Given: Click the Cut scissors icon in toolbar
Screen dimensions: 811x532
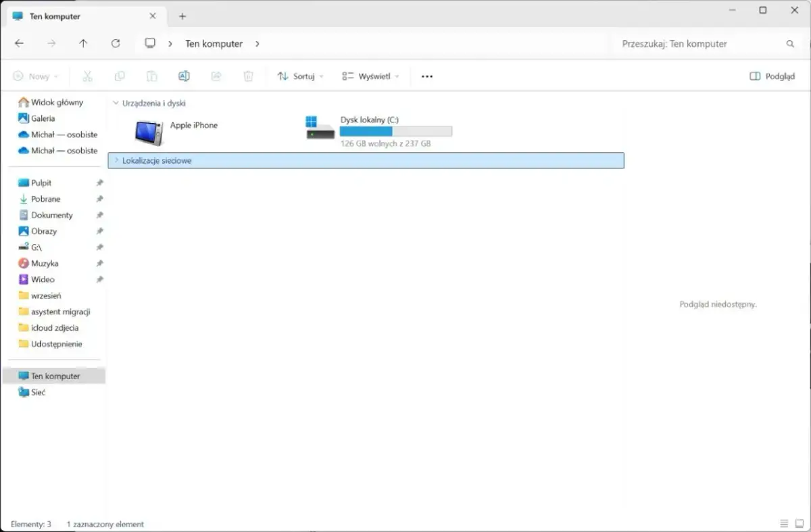Looking at the screenshot, I should click(x=87, y=76).
